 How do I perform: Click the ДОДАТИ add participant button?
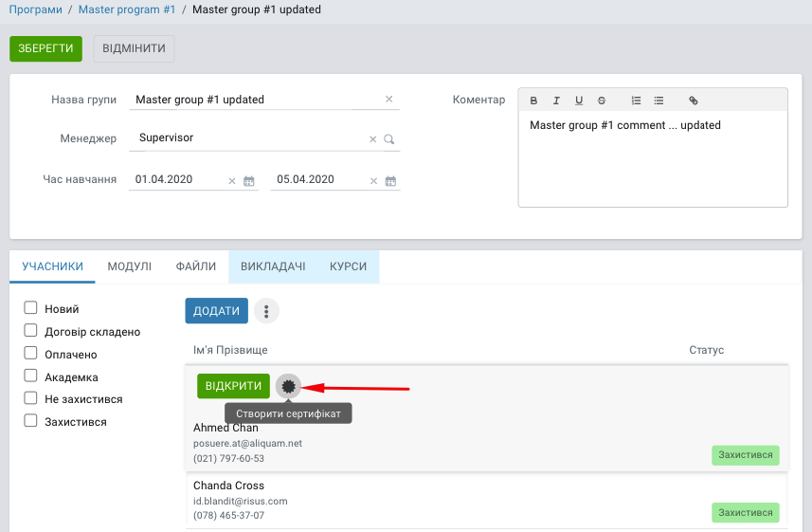216,311
